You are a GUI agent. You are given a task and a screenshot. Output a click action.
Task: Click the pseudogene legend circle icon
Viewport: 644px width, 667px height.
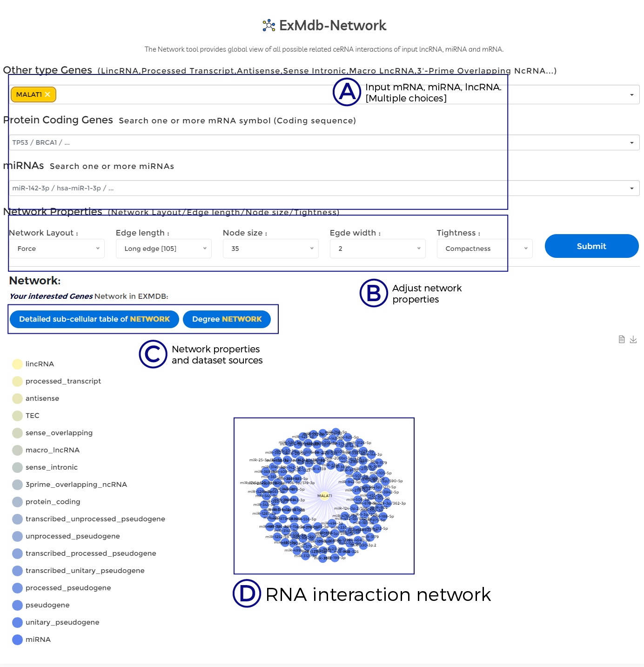point(17,605)
